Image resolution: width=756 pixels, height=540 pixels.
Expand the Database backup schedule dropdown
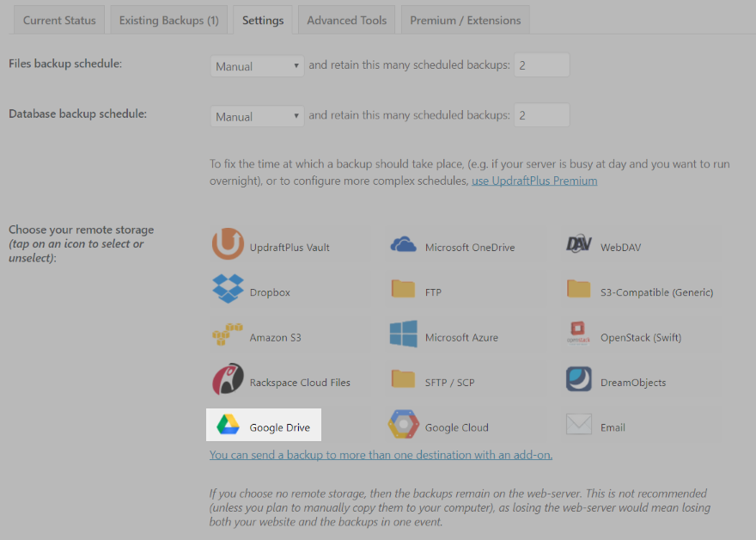pos(257,116)
